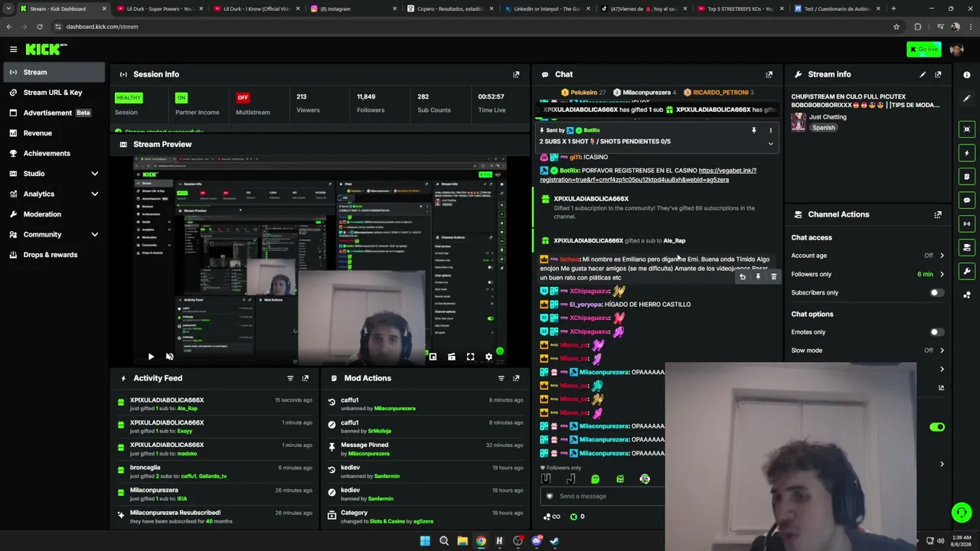This screenshot has height=551, width=980.
Task: Toggle the Multistream OFF badge
Action: (243, 98)
